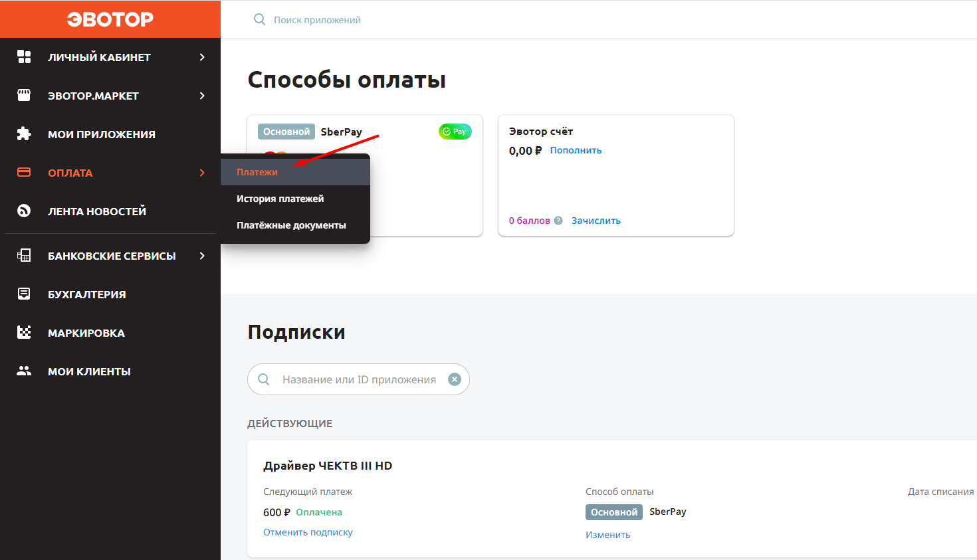Expand the Личный кабинет chevron

click(202, 57)
